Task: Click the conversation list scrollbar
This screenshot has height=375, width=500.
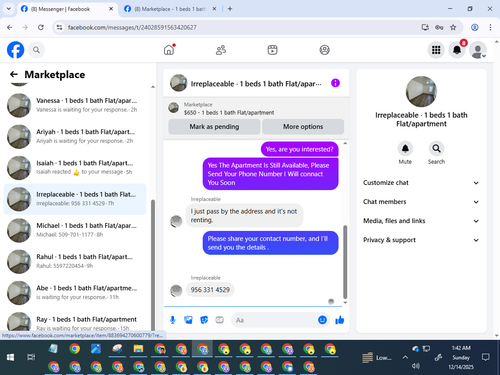Action: pyautogui.click(x=153, y=265)
